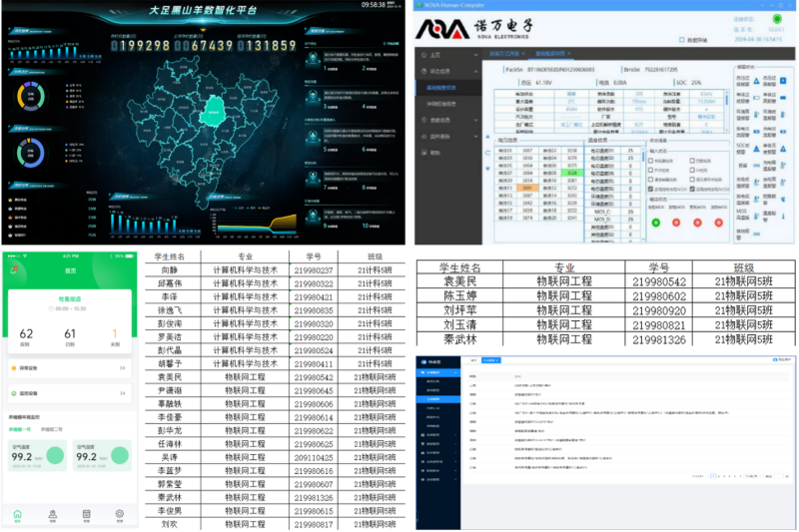Toggle the data storage checkbox in NOVA header
This screenshot has width=799, height=532.
coord(682,40)
